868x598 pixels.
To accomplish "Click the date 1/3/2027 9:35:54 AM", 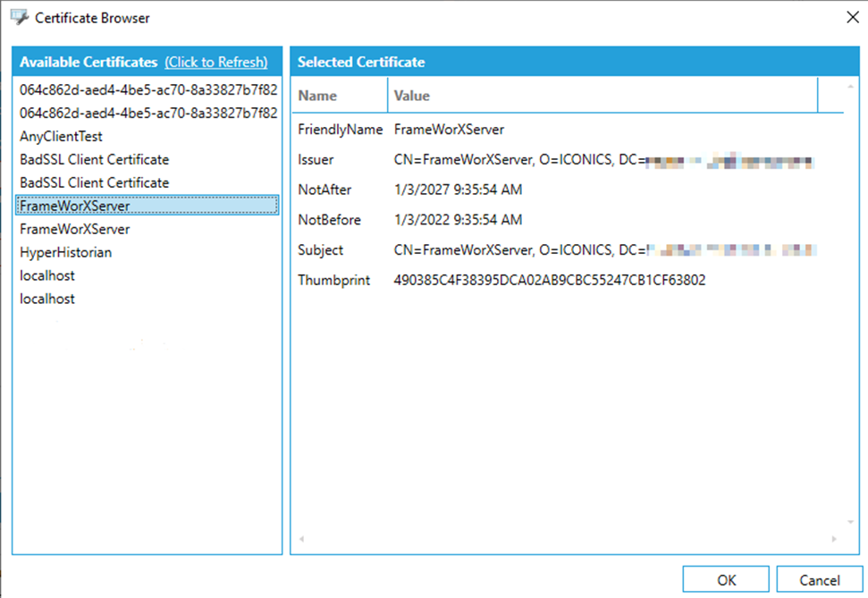I will coord(458,190).
